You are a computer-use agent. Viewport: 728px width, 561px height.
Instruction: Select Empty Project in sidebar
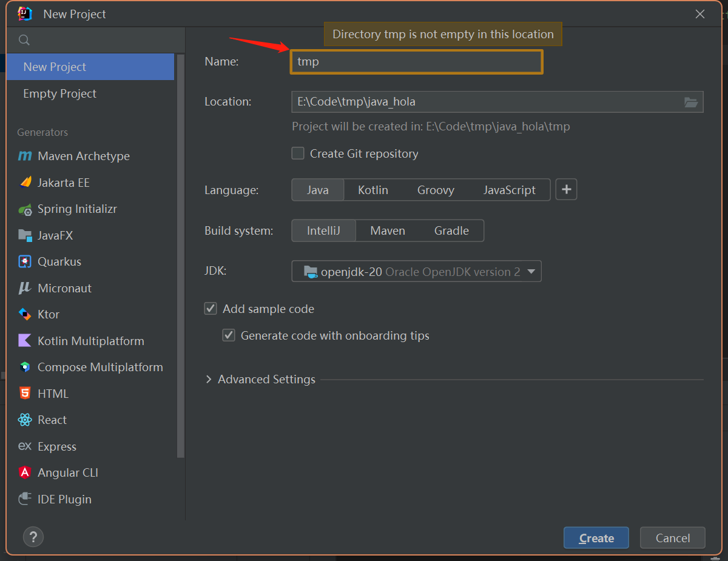[90, 93]
